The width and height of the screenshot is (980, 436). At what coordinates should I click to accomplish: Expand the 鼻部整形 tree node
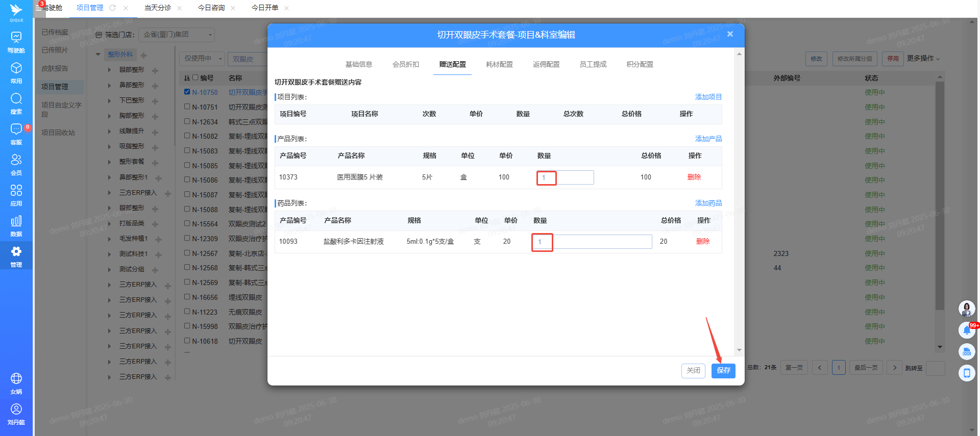pos(109,85)
